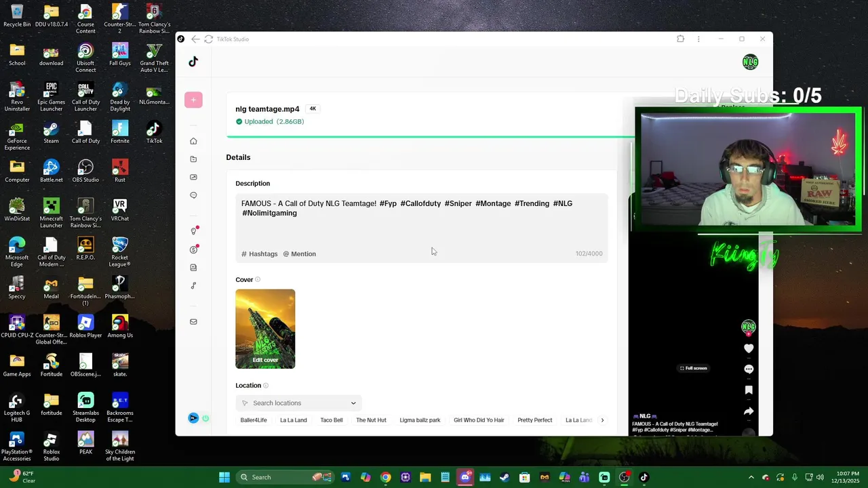Click the volume icon in system tray
Viewport: 868px width, 488px height.
pyautogui.click(x=820, y=477)
